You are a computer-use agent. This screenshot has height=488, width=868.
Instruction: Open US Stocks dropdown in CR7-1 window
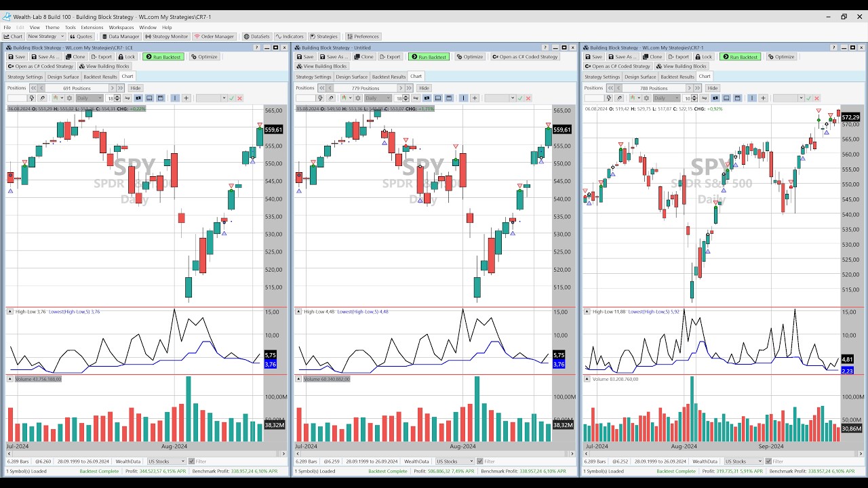[744, 462]
